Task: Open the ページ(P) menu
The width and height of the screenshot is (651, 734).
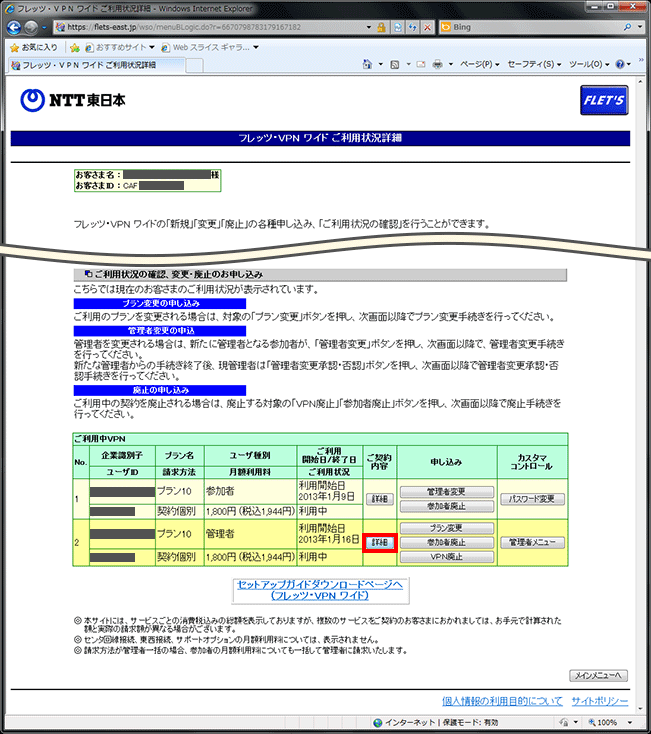Action: point(479,64)
